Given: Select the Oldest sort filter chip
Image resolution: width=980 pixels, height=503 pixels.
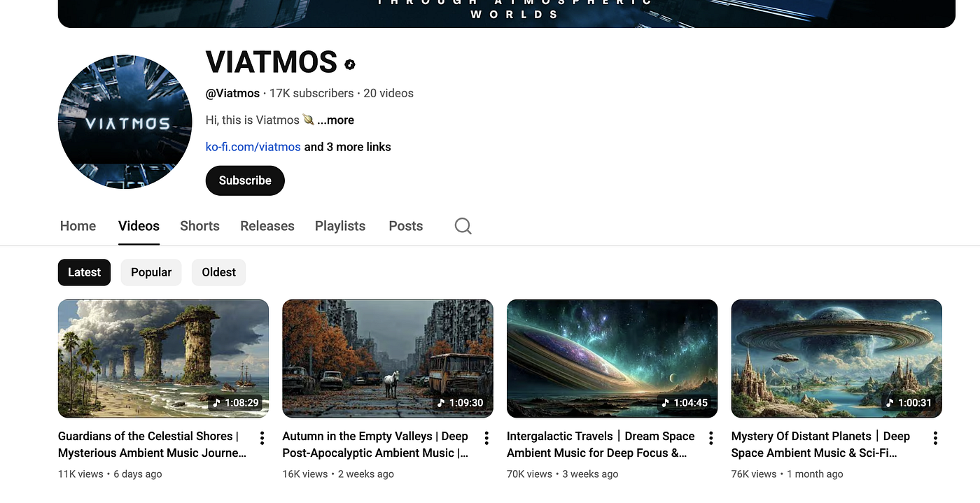Looking at the screenshot, I should (218, 272).
